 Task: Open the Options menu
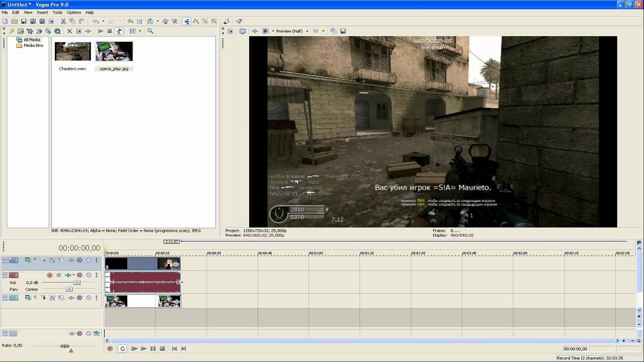(x=73, y=12)
